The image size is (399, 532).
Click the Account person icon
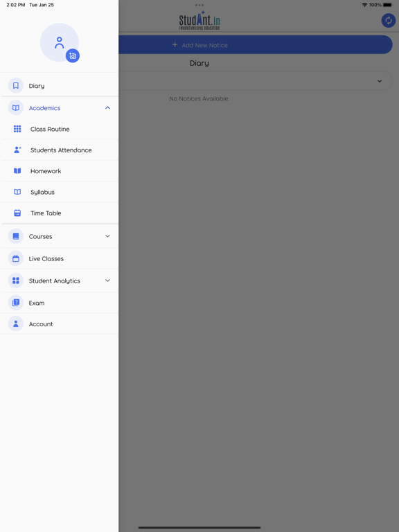coord(16,323)
